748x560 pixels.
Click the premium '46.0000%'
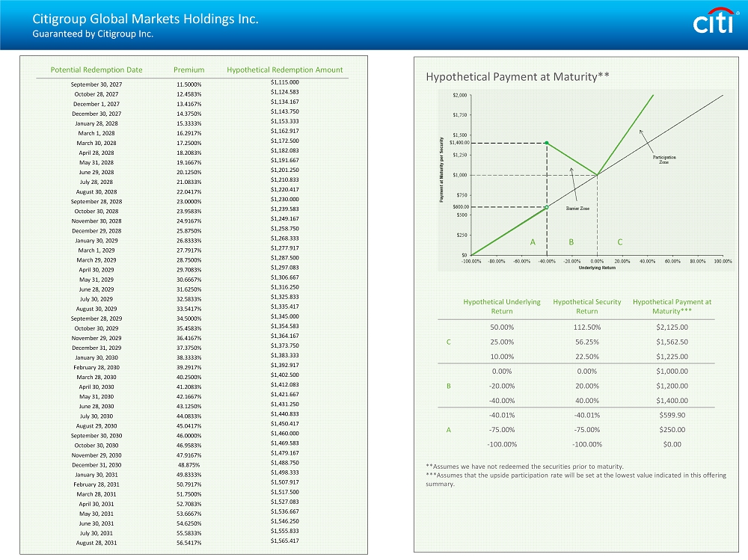click(x=189, y=435)
